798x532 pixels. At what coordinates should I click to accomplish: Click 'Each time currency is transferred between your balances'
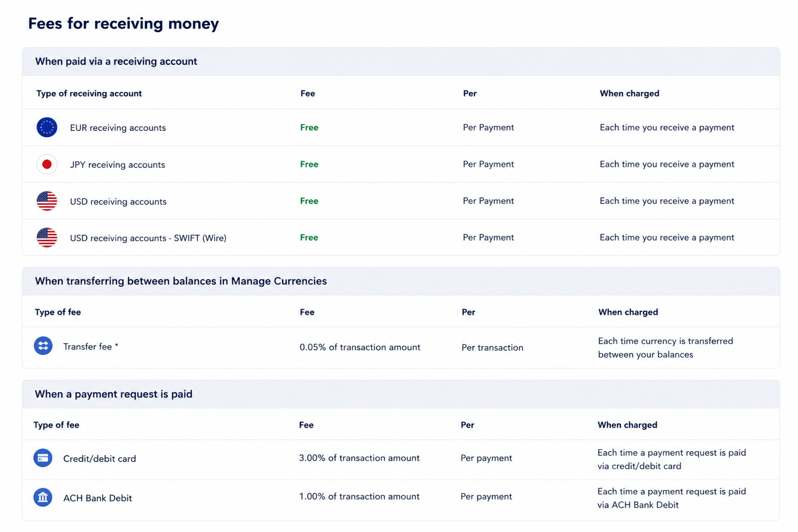point(665,348)
